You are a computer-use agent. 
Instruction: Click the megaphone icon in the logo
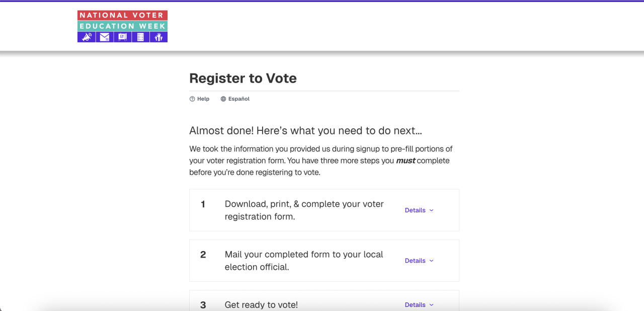87,37
